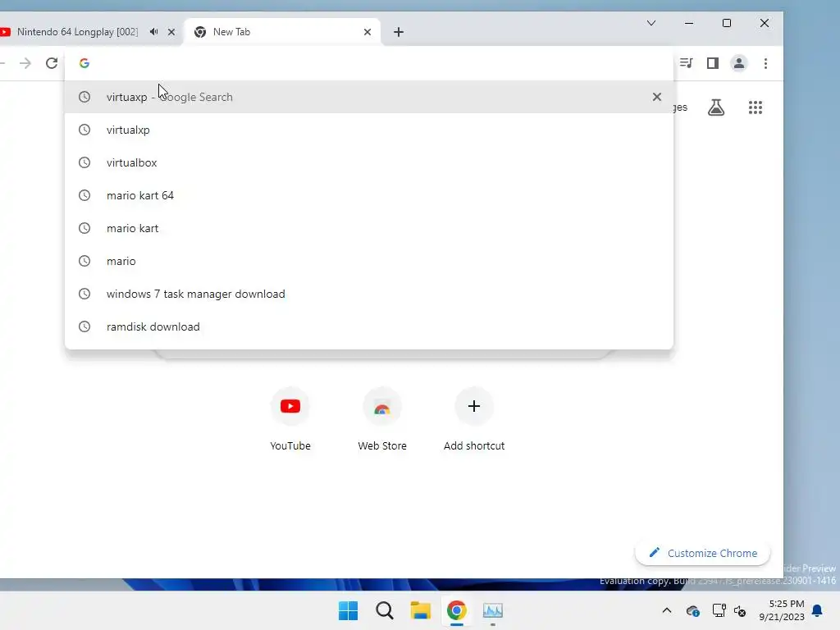Open taskbar Search
This screenshot has height=630, width=840.
tap(385, 610)
